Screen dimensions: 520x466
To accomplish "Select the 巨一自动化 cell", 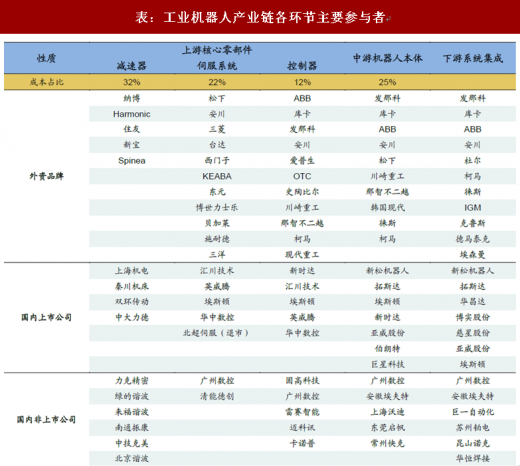I will pyautogui.click(x=473, y=412).
